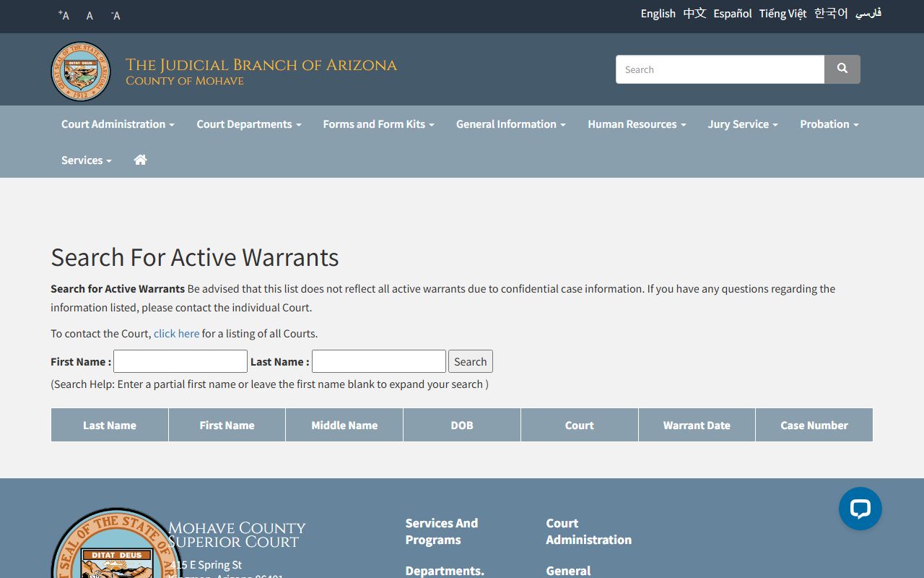Screen dimensions: 924x578
Task: Click the Search For Active Warrants heading
Action: point(195,257)
